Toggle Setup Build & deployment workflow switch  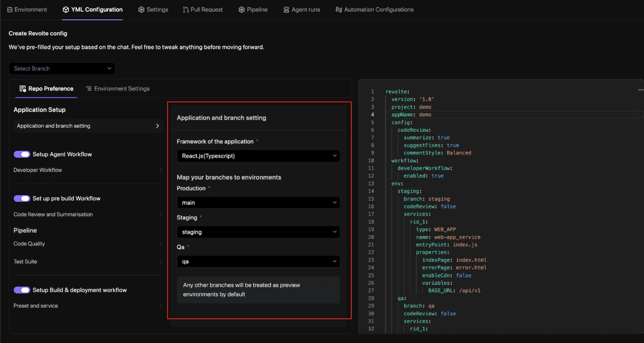coord(22,290)
